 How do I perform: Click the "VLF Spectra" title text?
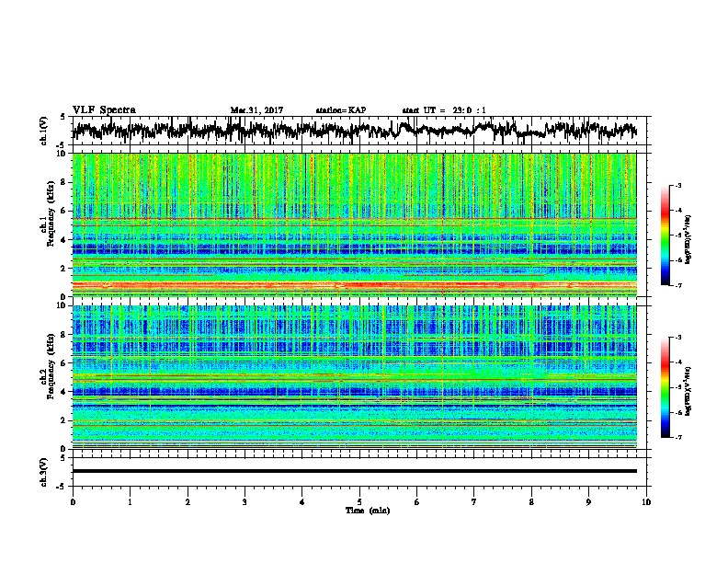(104, 109)
